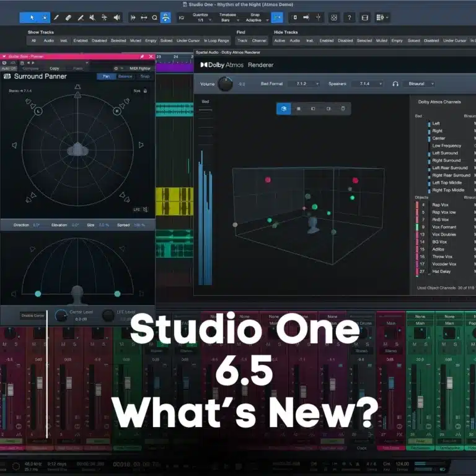The height and width of the screenshot is (476, 476).
Task: Select the Listen tool speaker icon
Action: [x=117, y=17]
